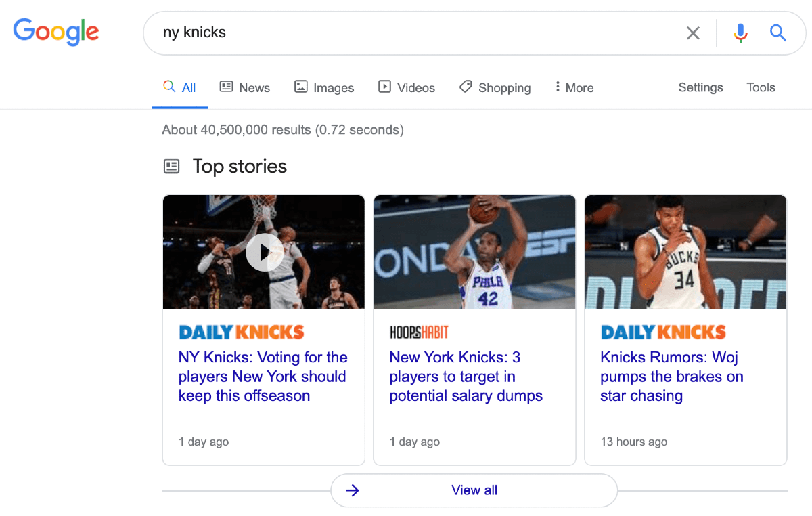Expand the More menu

(574, 87)
